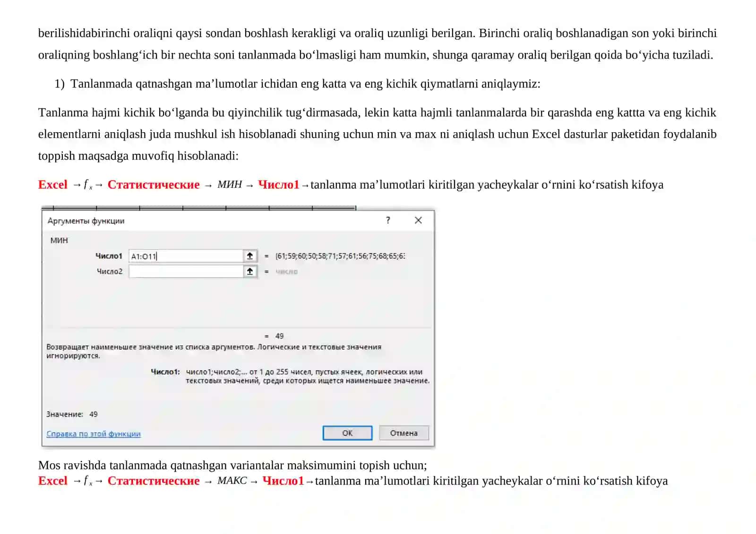This screenshot has height=534, width=756.
Task: Select the МИН function name label
Action: pyautogui.click(x=59, y=240)
